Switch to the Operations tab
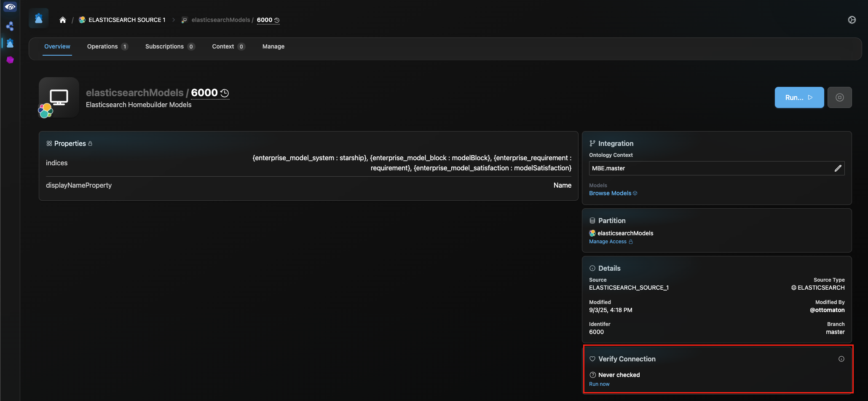Screen dimensions: 868x401 coord(102,46)
